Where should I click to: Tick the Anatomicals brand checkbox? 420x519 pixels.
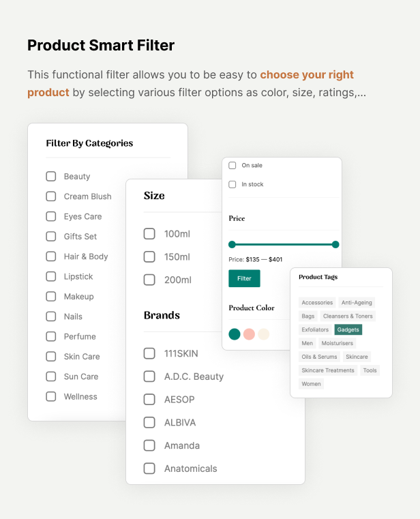[x=149, y=469]
